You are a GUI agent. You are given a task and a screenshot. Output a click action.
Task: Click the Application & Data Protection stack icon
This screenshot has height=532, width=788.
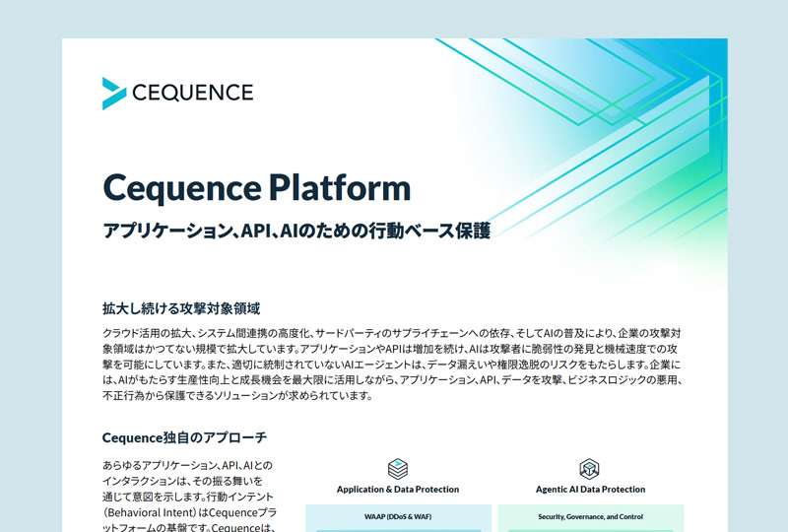tap(398, 469)
